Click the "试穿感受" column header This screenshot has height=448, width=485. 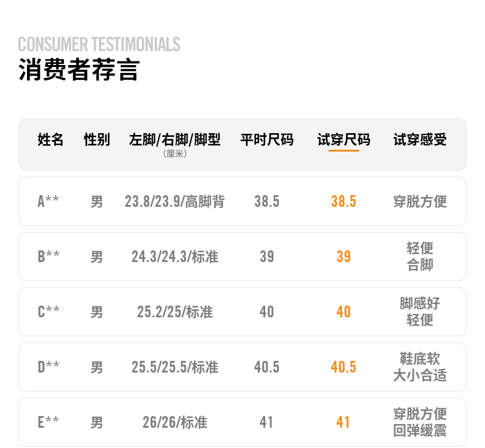point(420,140)
